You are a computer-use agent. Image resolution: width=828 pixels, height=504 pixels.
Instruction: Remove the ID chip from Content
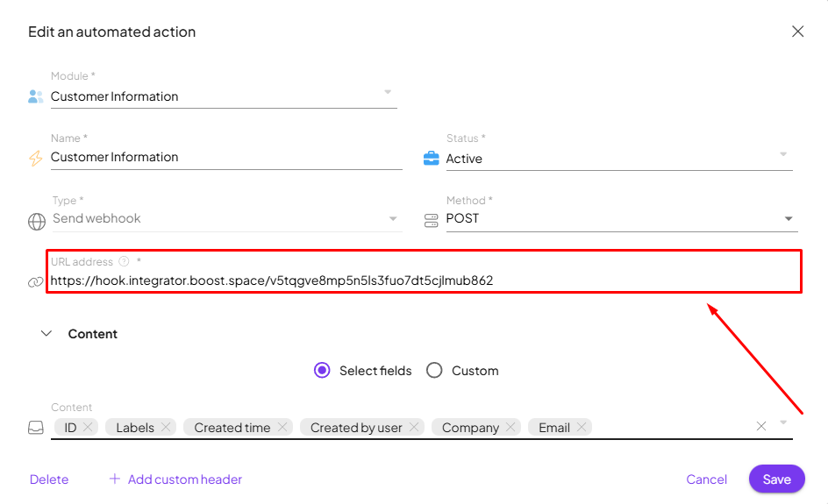coord(89,428)
